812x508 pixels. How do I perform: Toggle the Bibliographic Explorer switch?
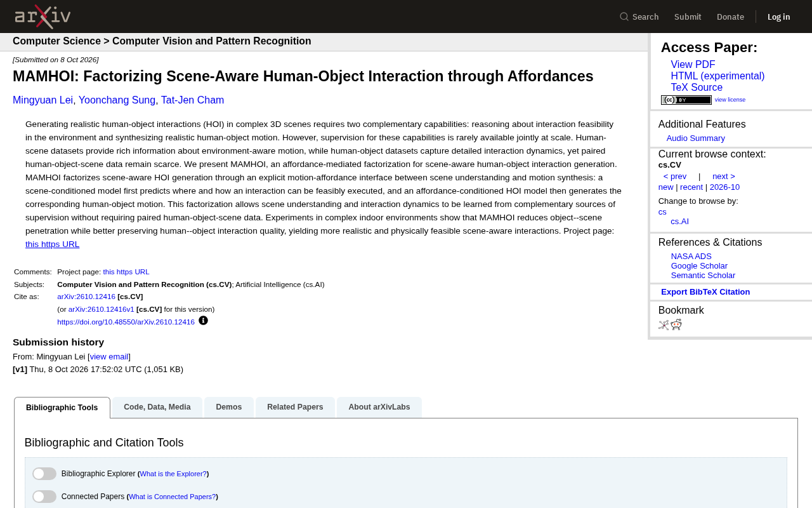pos(44,474)
